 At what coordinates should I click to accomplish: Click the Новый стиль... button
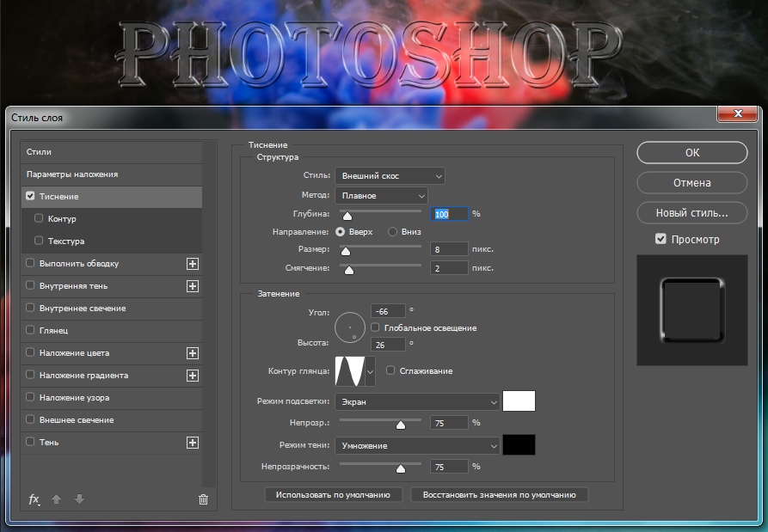pos(692,213)
